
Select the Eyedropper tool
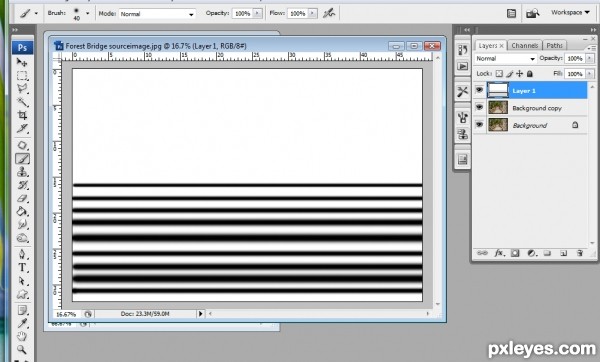click(x=22, y=323)
